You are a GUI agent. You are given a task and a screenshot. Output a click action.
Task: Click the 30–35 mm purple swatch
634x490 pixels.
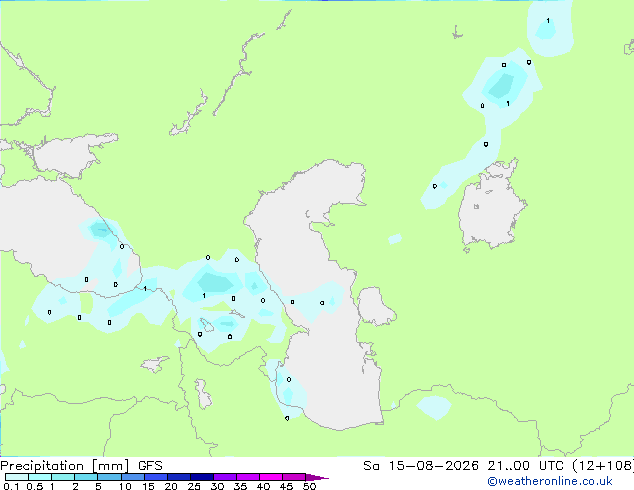225,477
